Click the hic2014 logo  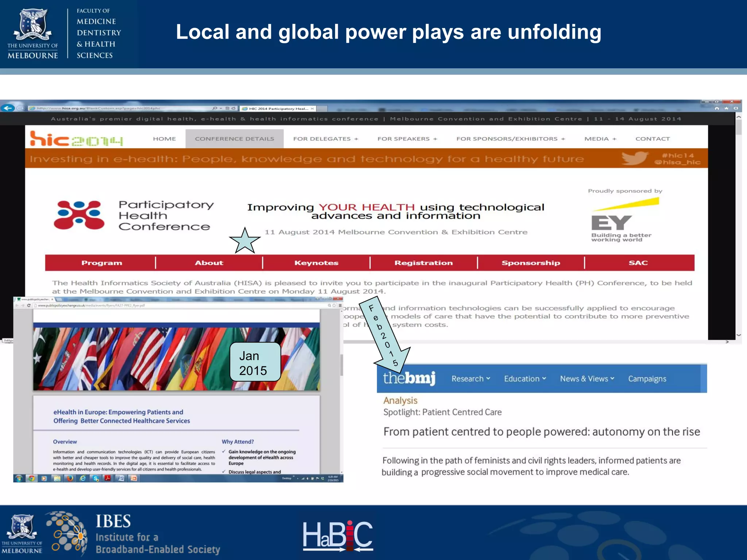pos(76,139)
